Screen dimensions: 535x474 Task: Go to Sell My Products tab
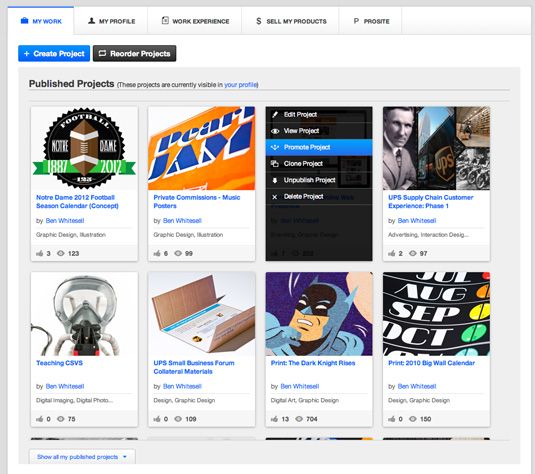(290, 21)
